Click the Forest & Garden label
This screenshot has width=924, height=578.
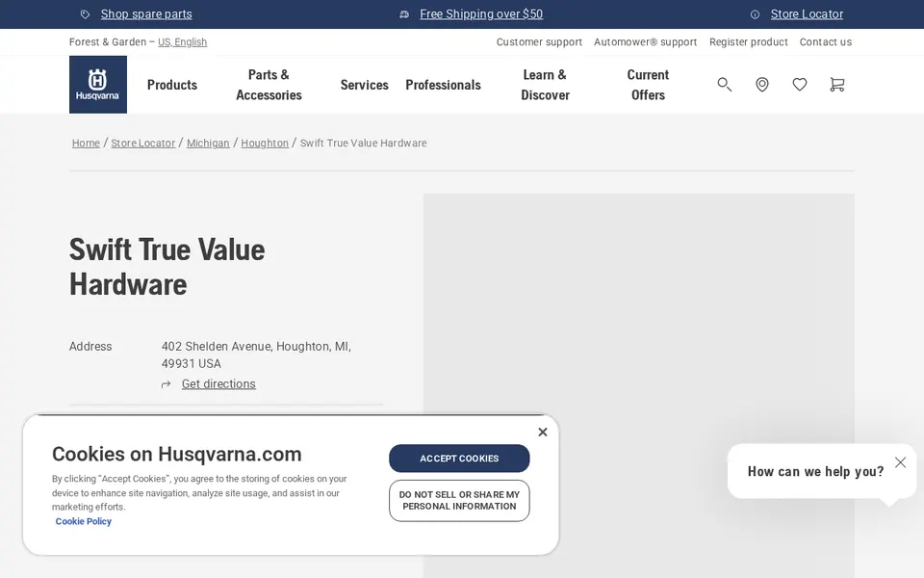107,41
